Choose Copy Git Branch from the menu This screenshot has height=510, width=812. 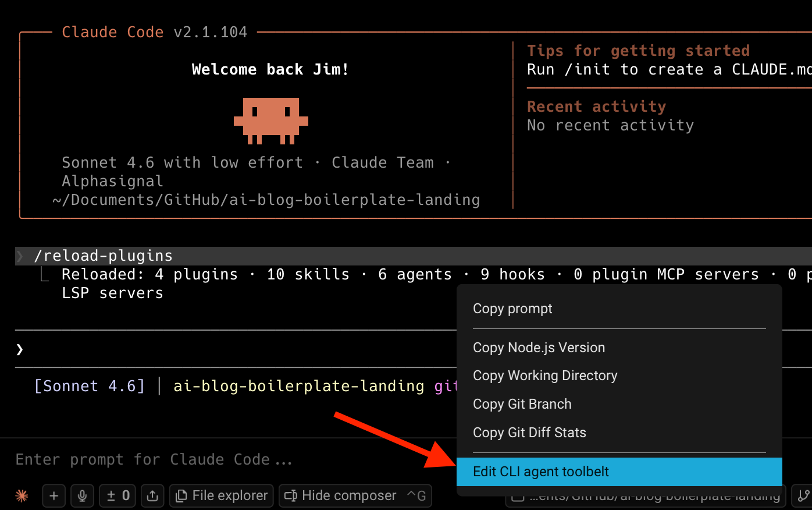pos(522,403)
